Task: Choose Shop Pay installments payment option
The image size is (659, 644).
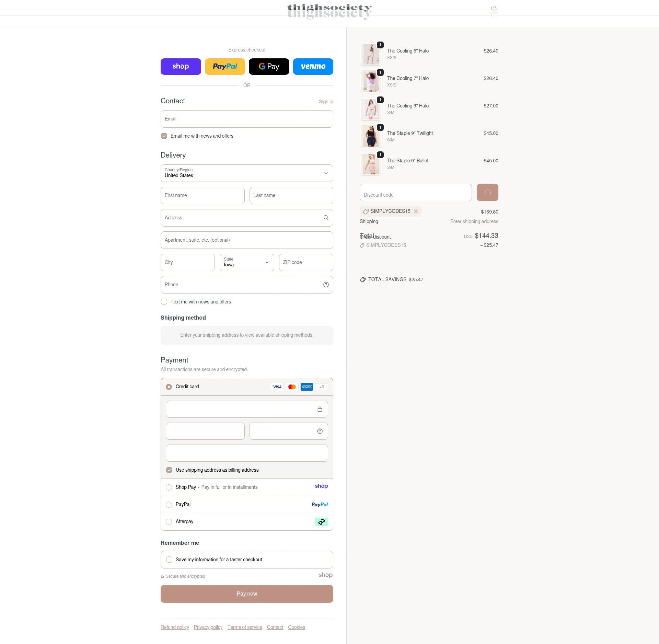Action: 169,487
